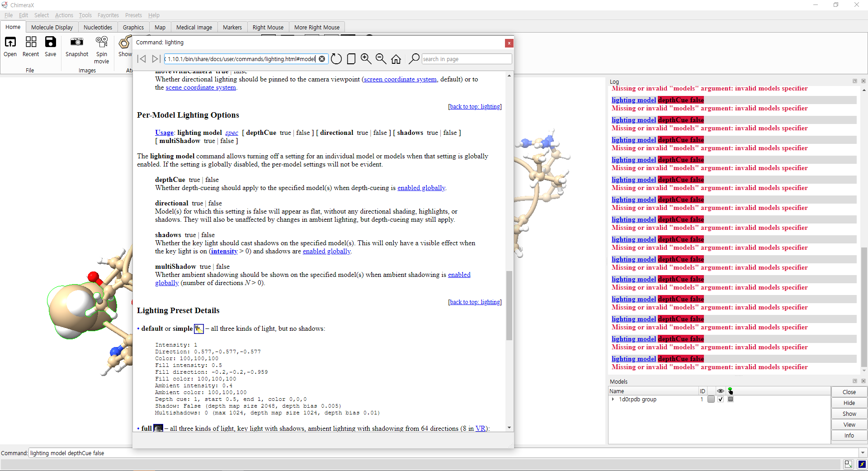Click the yellow lightning bolt status icon

pos(862,464)
